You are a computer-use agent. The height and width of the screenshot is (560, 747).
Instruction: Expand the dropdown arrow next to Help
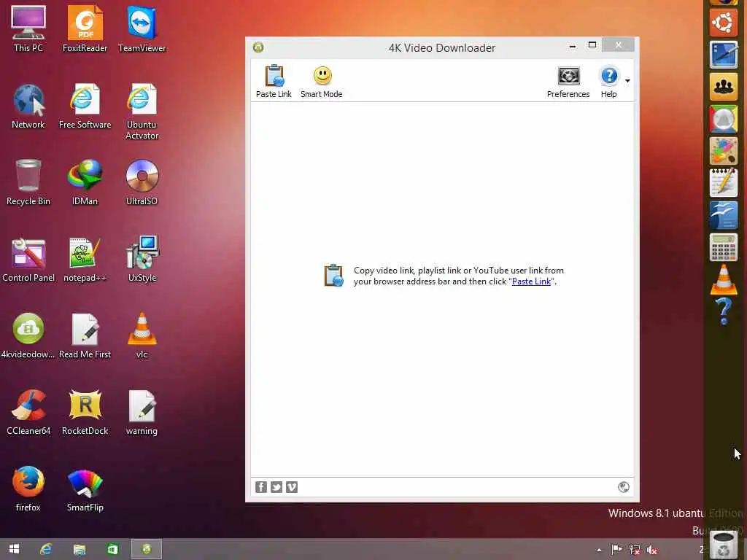click(627, 80)
